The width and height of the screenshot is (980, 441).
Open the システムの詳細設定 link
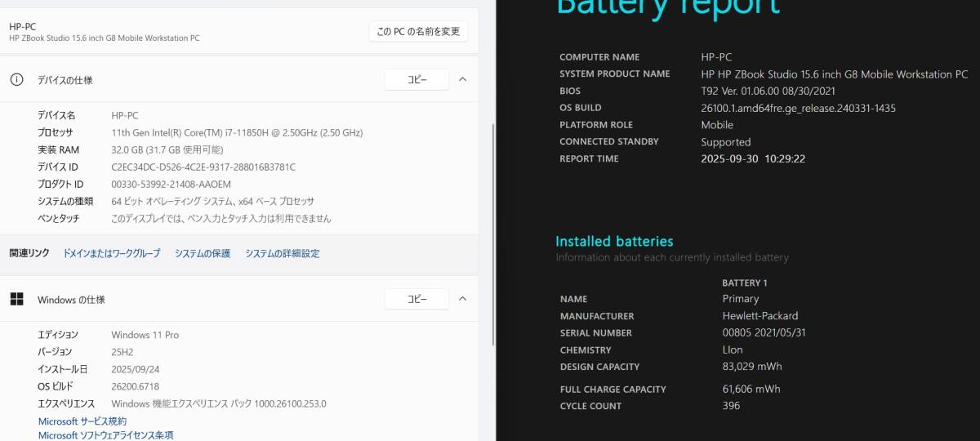click(283, 253)
